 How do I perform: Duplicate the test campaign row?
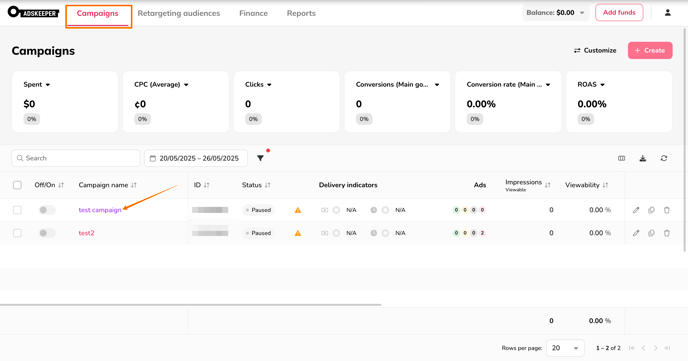pyautogui.click(x=651, y=210)
